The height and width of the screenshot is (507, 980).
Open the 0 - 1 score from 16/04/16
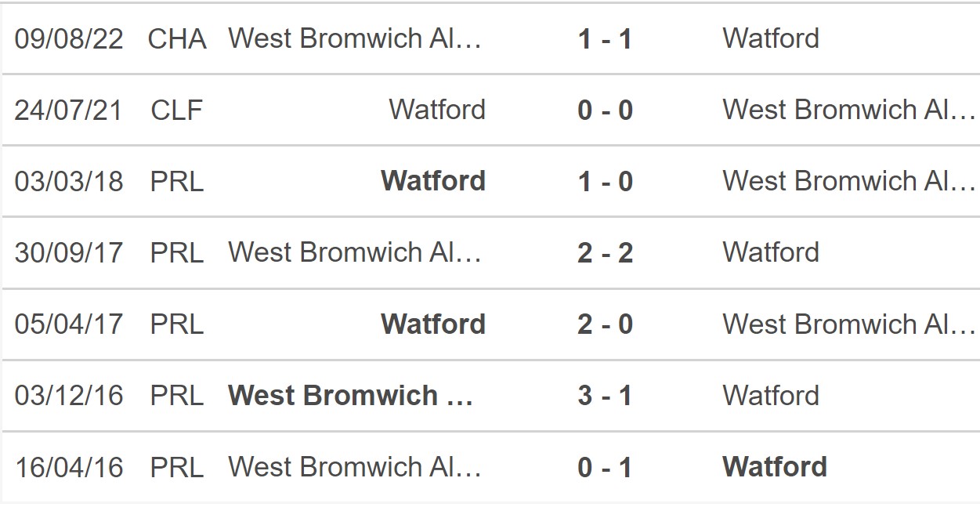[605, 467]
